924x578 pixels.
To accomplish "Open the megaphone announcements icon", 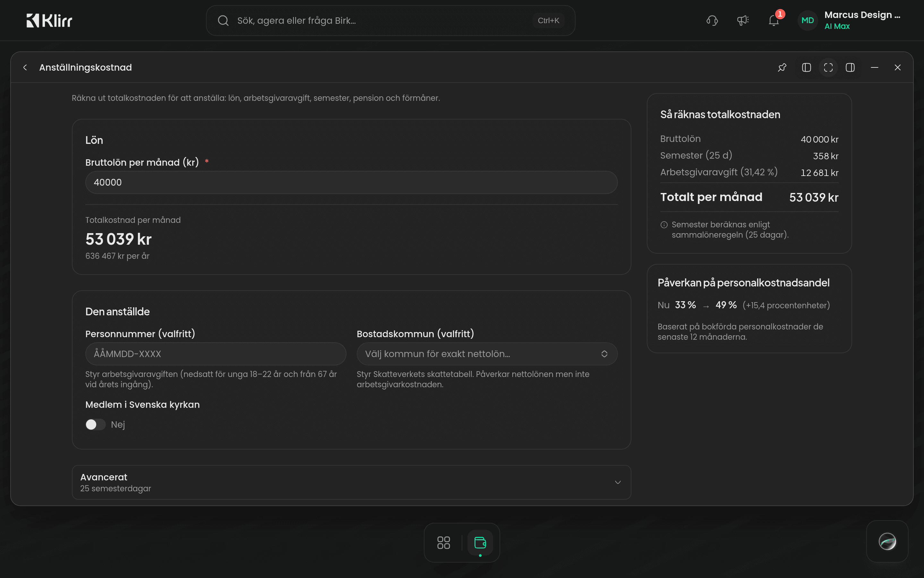I will (x=743, y=21).
